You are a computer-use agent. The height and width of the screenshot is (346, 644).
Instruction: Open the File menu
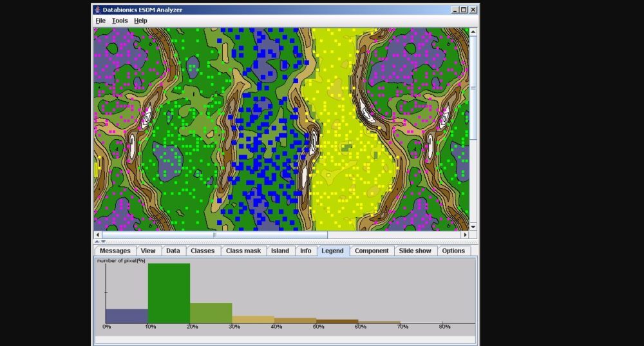pyautogui.click(x=100, y=21)
